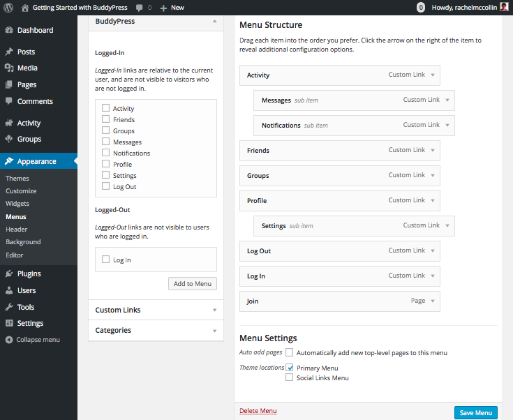The height and width of the screenshot is (420, 513).
Task: Open the notifications count badge
Action: coord(421,8)
